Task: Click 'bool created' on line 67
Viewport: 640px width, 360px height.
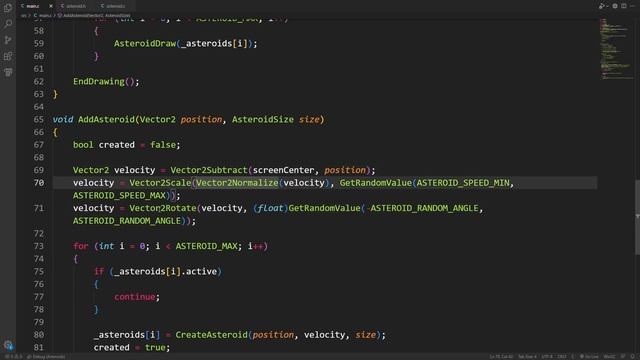Action: (x=104, y=145)
